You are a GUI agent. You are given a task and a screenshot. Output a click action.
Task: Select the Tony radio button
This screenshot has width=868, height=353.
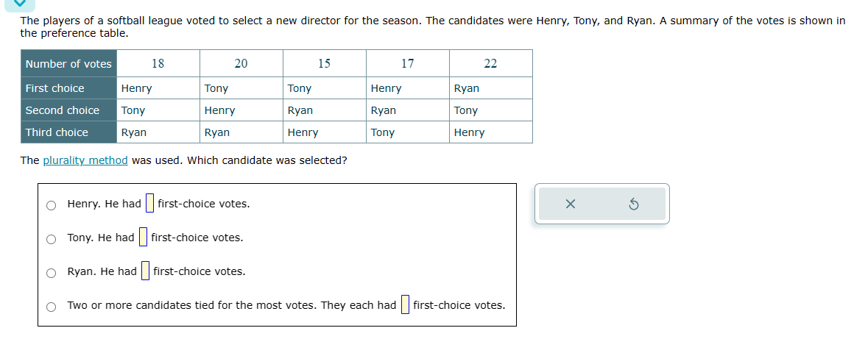coord(51,239)
